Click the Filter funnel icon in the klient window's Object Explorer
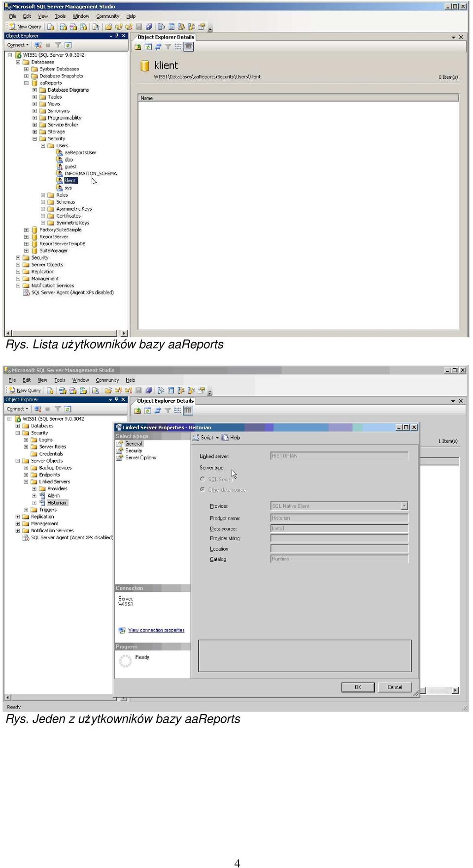473x868 pixels. pyautogui.click(x=58, y=45)
